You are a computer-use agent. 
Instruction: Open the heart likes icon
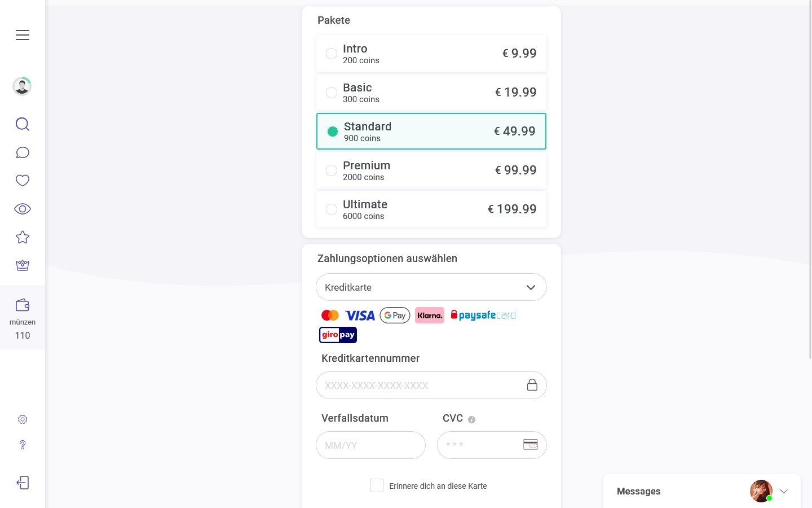point(23,181)
